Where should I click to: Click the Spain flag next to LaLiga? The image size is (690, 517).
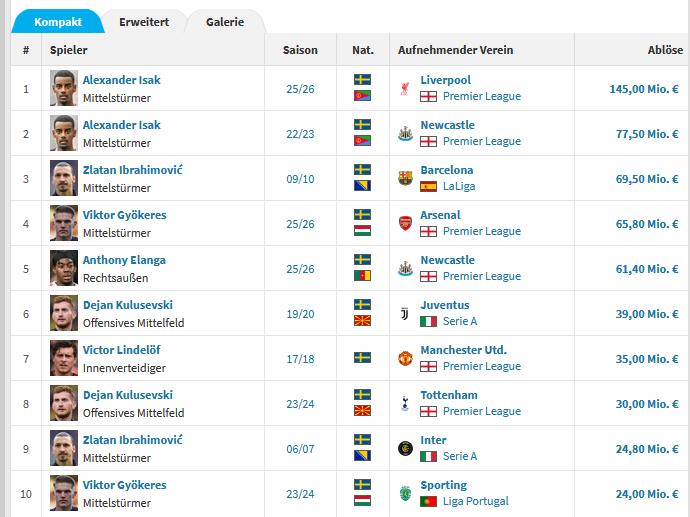coord(429,186)
